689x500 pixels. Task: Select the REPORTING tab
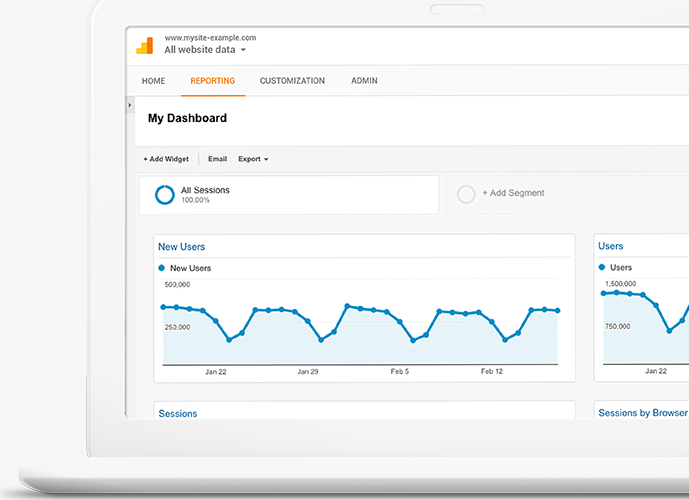point(213,81)
